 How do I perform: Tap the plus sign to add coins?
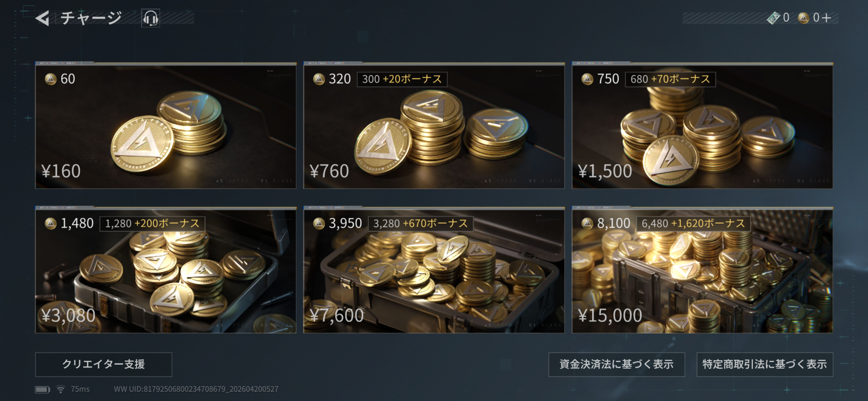827,17
